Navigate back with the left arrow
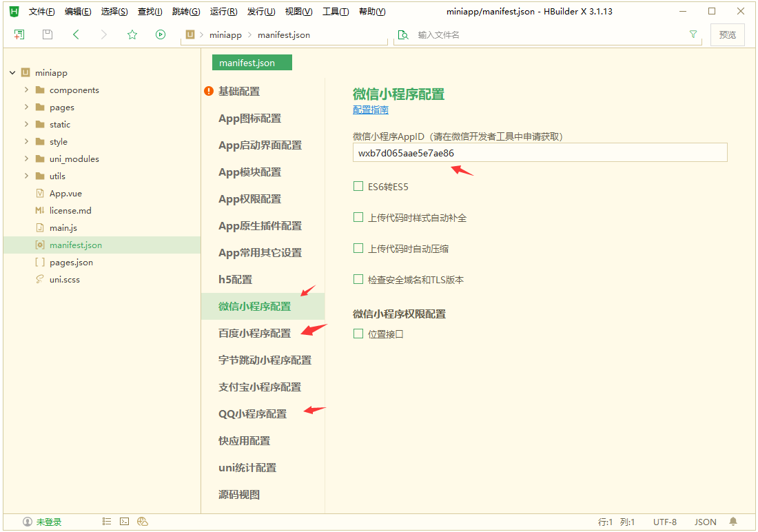The image size is (758, 532). click(x=76, y=34)
